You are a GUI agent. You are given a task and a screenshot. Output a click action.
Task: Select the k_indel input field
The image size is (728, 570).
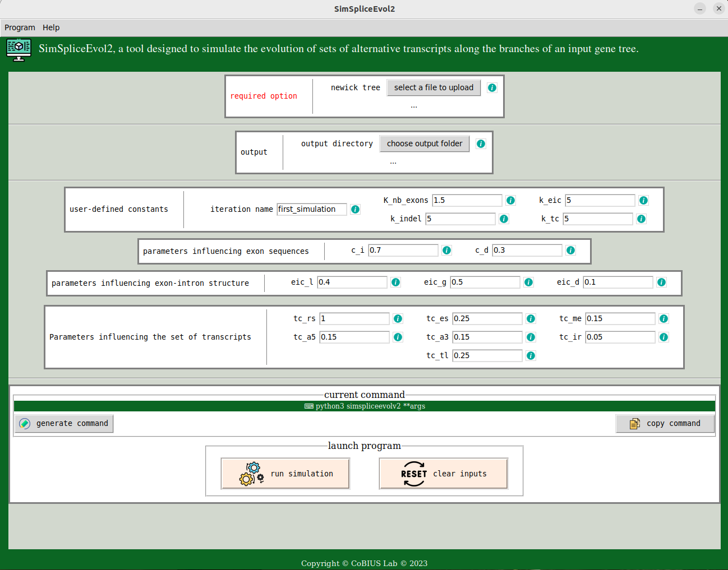(460, 219)
